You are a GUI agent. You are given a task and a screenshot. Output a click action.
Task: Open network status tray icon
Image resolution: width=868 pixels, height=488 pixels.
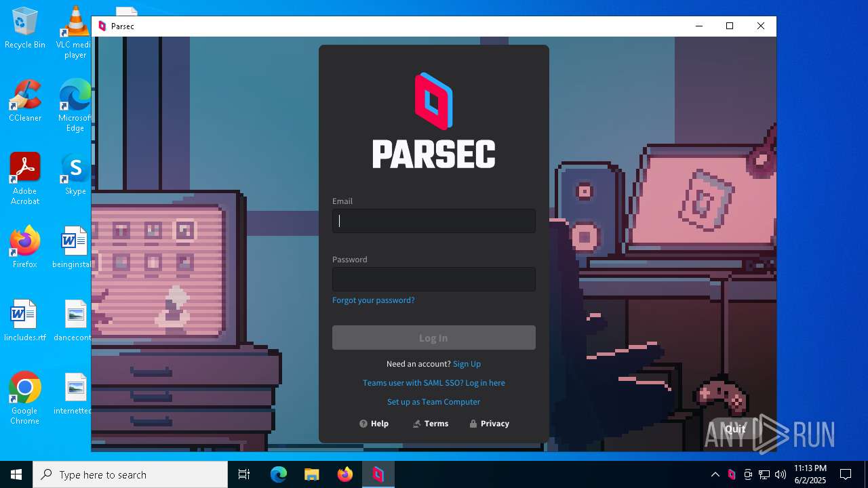point(764,474)
